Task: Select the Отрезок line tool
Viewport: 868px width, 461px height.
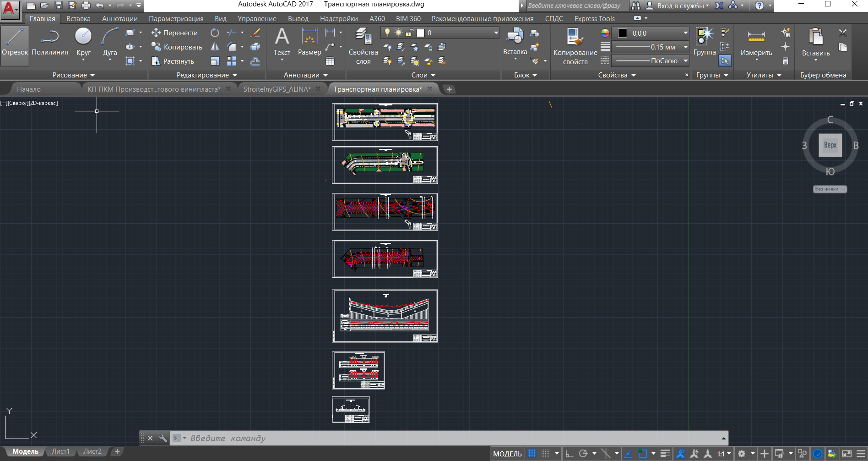Action: (x=15, y=45)
